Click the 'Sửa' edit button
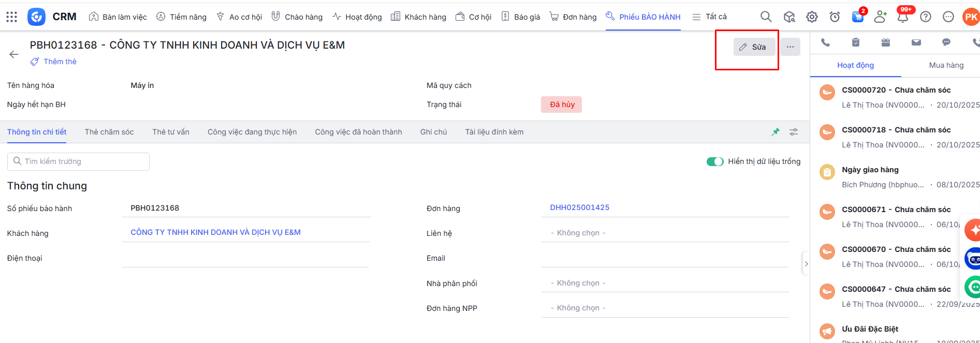This screenshot has width=980, height=343. [x=754, y=47]
